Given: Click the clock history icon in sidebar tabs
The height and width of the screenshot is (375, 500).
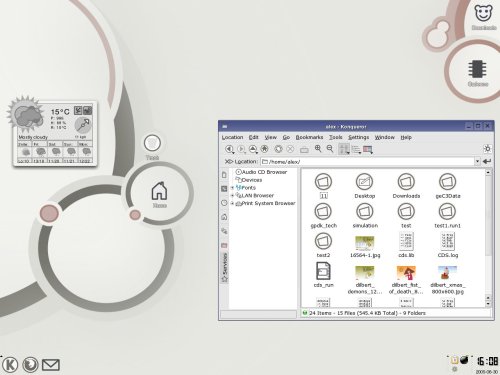Looking at the screenshot, I should point(224,203).
